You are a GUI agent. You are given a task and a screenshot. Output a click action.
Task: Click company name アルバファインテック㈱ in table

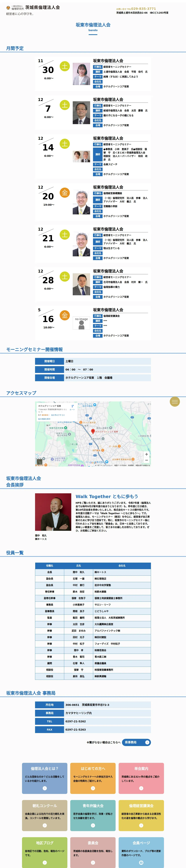point(107,631)
